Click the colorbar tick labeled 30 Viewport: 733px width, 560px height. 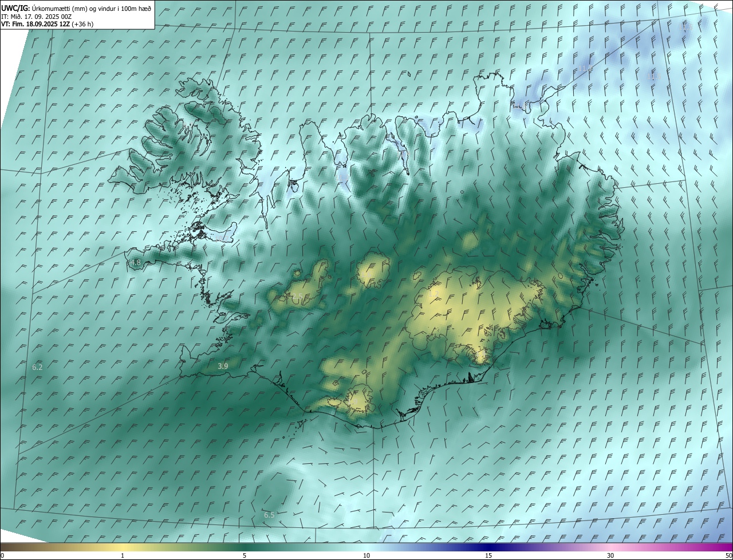[610, 555]
